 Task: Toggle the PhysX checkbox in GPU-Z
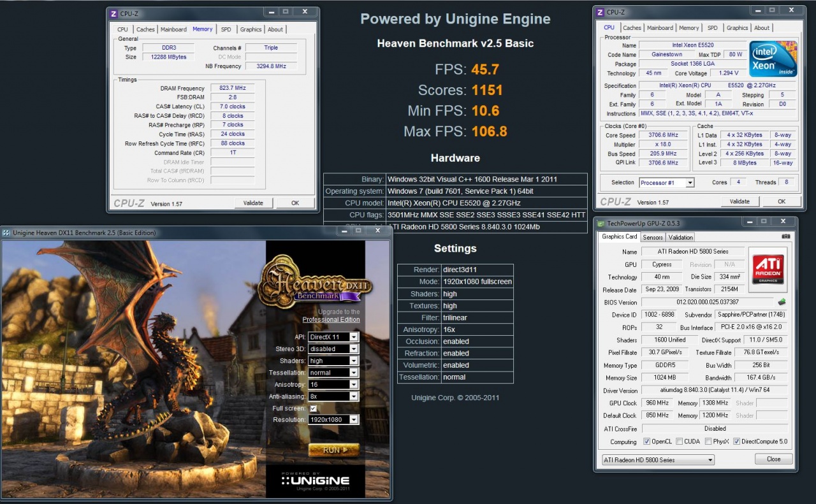(x=709, y=442)
